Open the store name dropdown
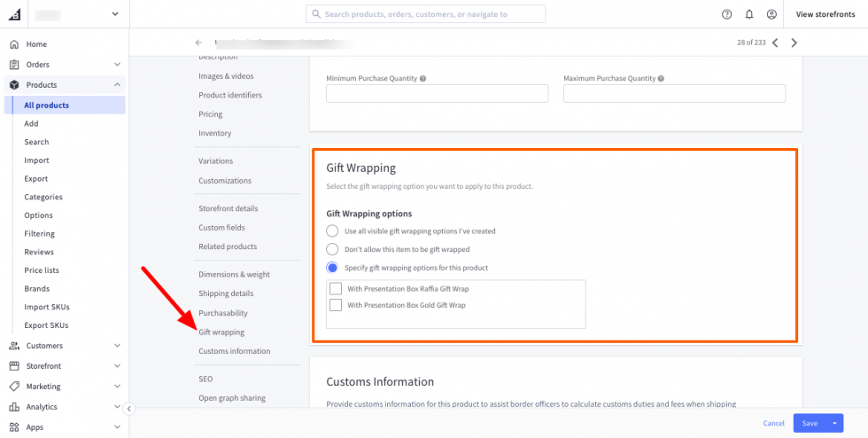This screenshot has height=438, width=868. coord(114,14)
